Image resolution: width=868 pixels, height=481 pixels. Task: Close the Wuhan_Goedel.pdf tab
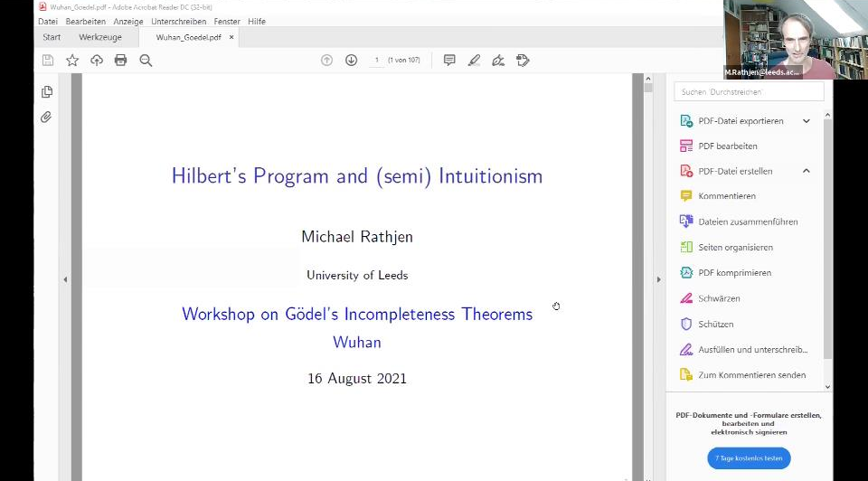pyautogui.click(x=231, y=37)
